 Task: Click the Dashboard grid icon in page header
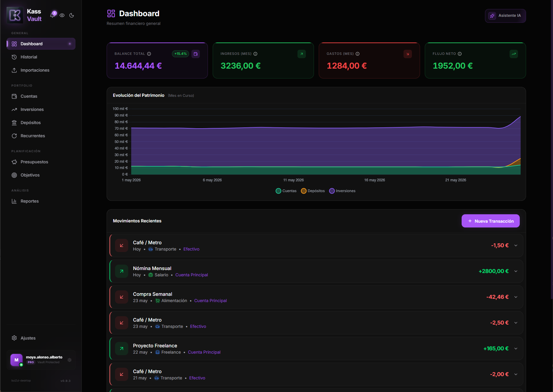(x=111, y=13)
